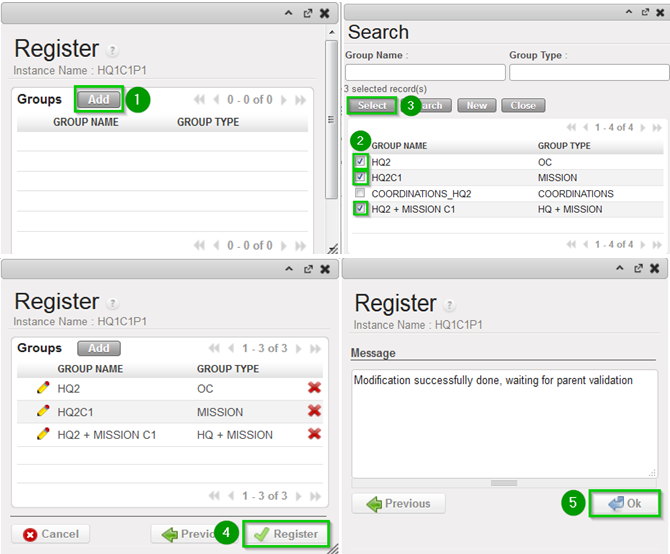Click MISSION type cell in Search results

pos(557,178)
